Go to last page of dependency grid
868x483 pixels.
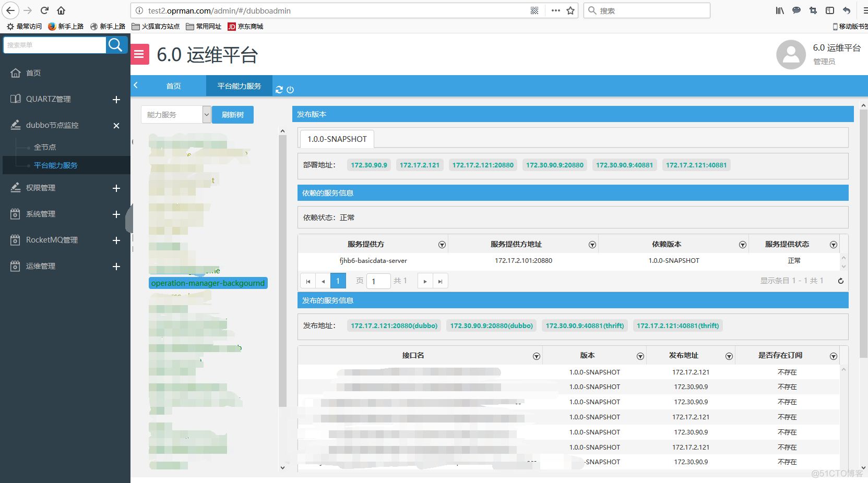point(440,281)
